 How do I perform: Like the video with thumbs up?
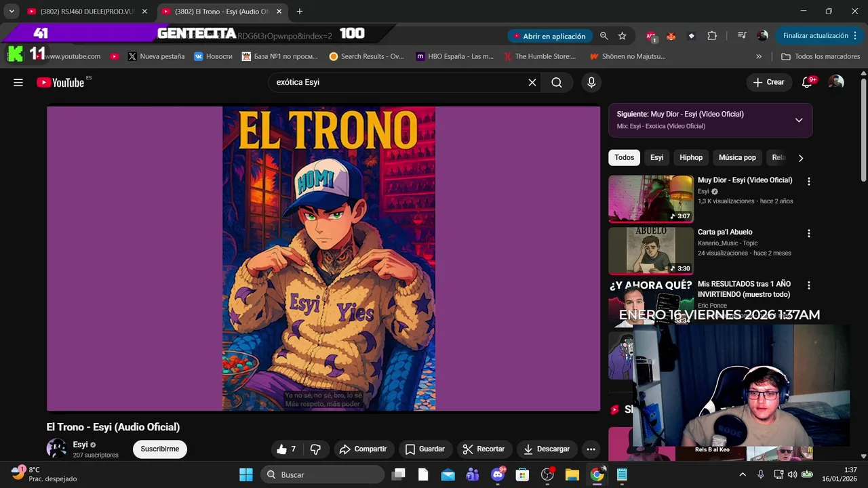(x=286, y=449)
